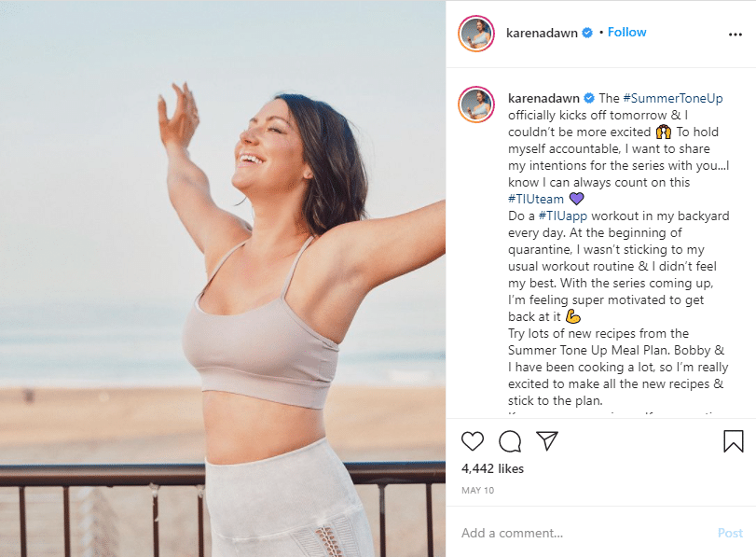Click the dot separator before Follow
This screenshot has height=557, width=756.
click(602, 32)
